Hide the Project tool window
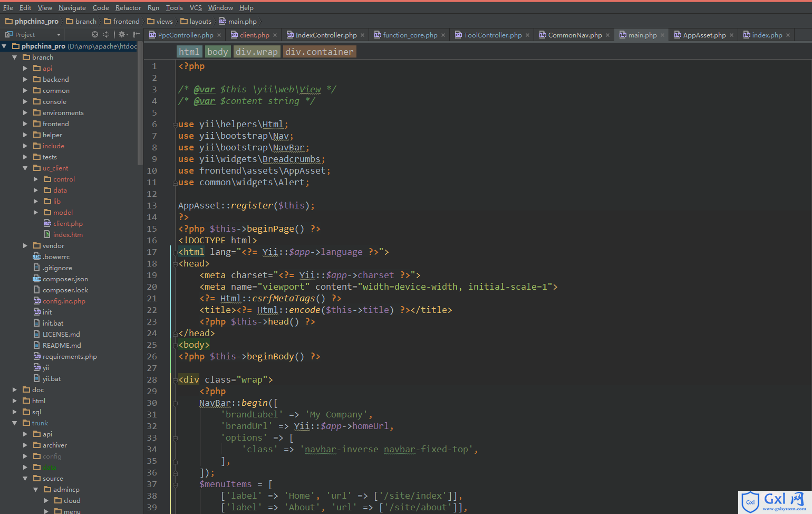 (136, 34)
